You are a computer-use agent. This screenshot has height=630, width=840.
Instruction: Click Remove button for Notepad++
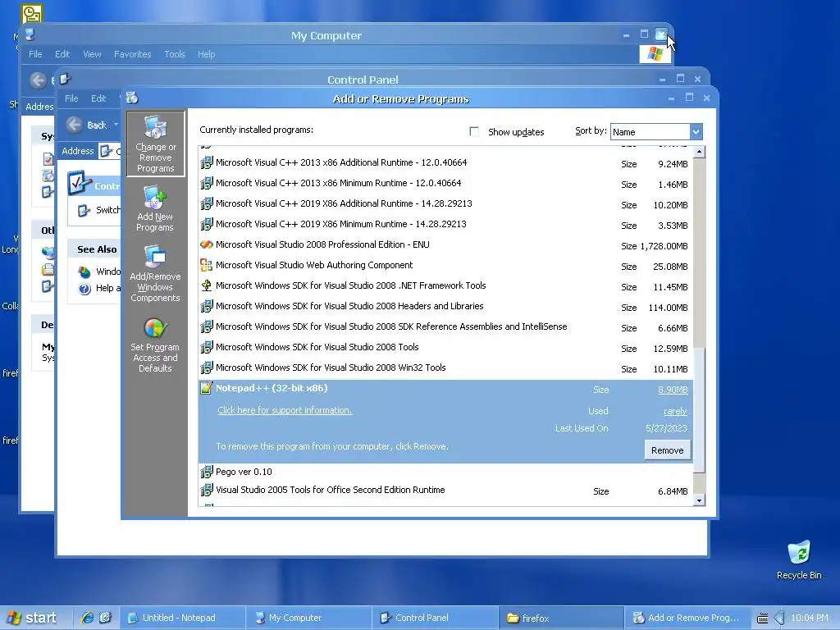pos(668,450)
